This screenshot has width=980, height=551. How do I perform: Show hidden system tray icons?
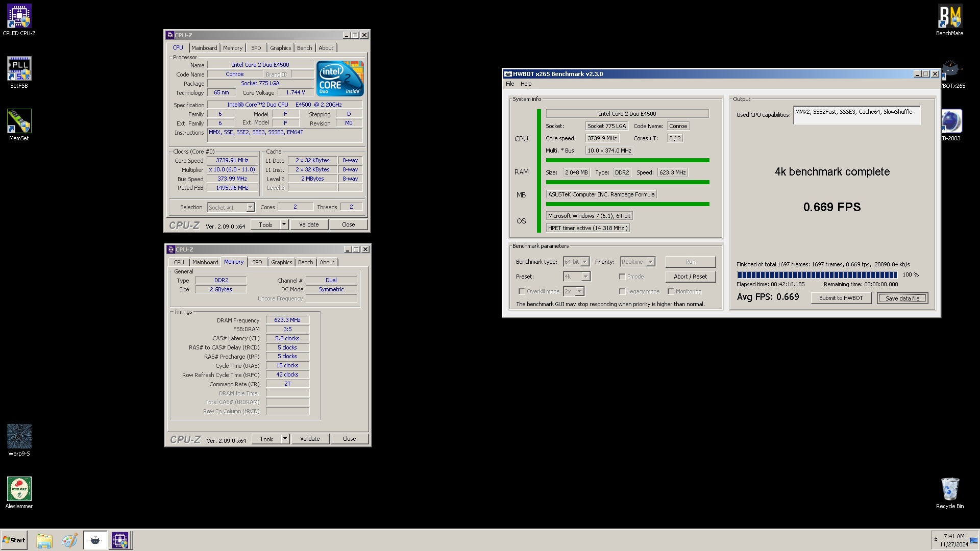pos(936,540)
